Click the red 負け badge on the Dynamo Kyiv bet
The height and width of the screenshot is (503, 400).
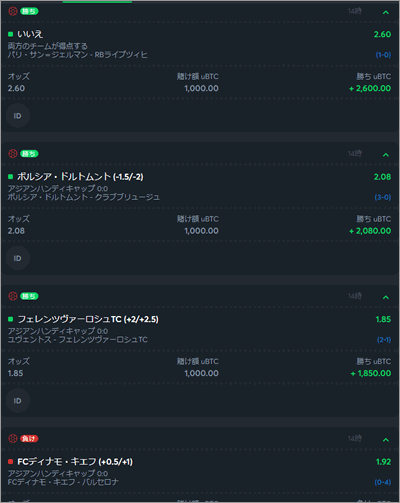coord(29,438)
